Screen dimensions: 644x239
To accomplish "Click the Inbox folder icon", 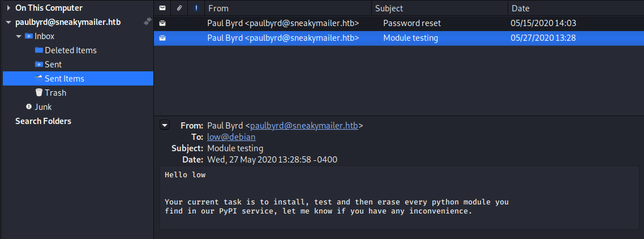I will (x=28, y=36).
